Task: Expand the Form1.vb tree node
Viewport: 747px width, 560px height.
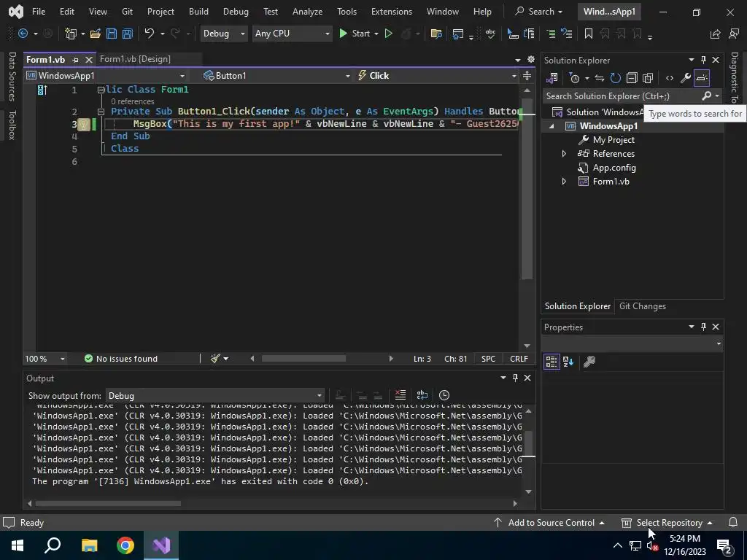Action: point(564,182)
